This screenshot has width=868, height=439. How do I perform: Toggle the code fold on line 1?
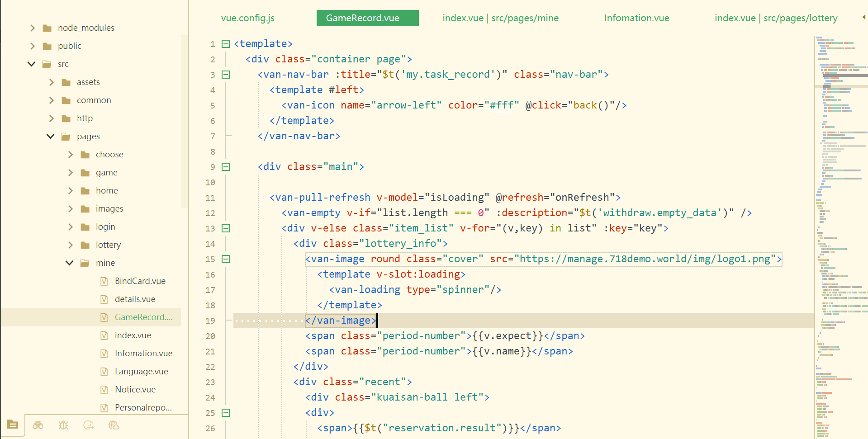(x=226, y=44)
